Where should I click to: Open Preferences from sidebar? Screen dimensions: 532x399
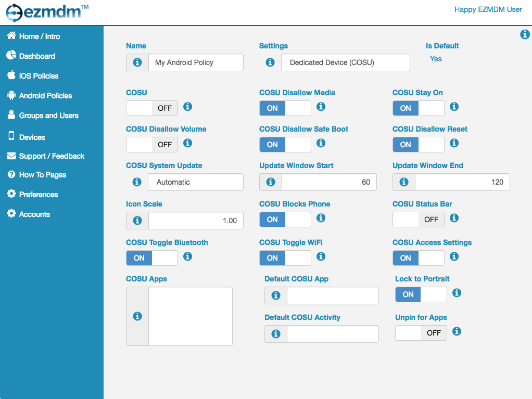[x=33, y=194]
